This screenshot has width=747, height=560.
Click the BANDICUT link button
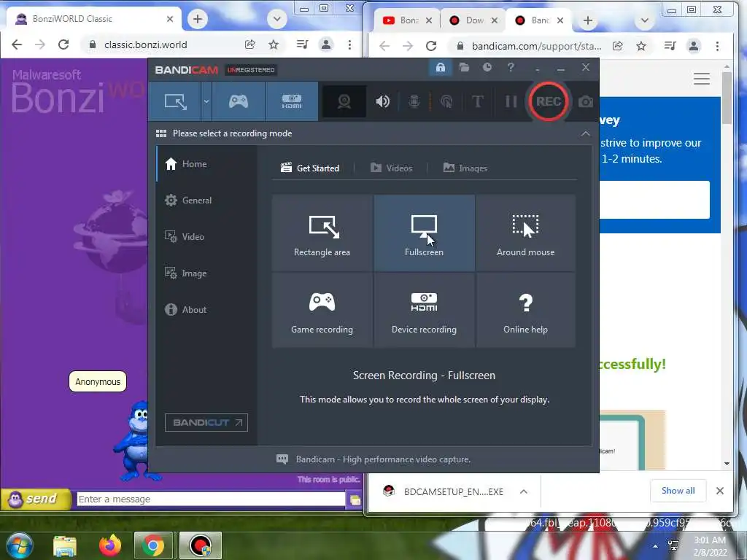206,422
